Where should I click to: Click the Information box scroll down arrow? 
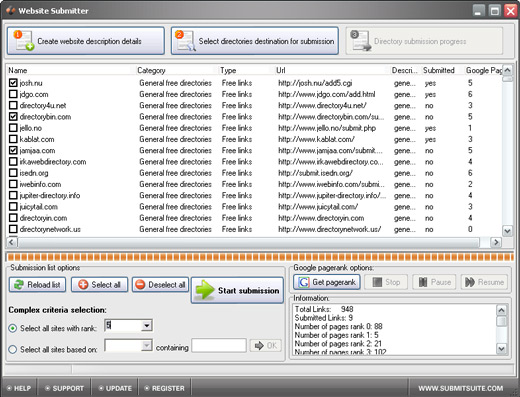tap(501, 349)
